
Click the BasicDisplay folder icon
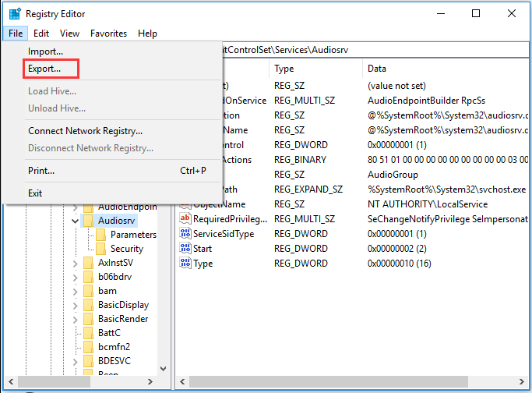(88, 305)
